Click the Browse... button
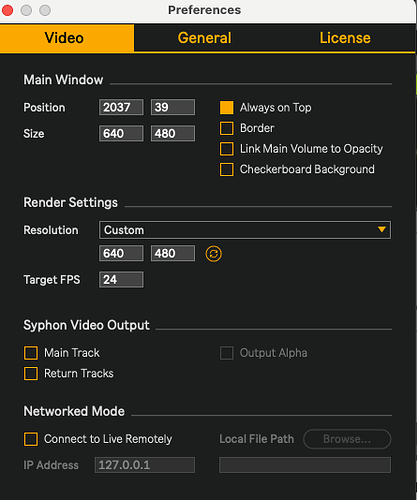The image size is (417, 500). pyautogui.click(x=347, y=439)
